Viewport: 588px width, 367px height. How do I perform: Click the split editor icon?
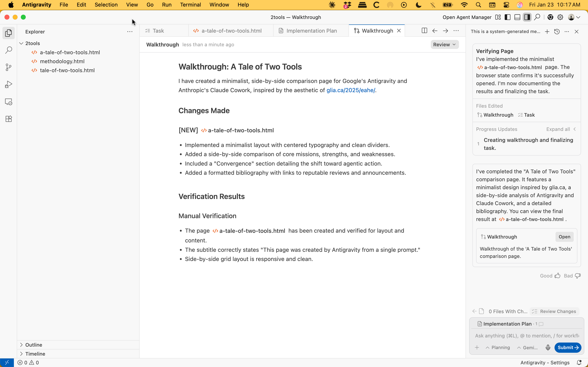click(424, 31)
